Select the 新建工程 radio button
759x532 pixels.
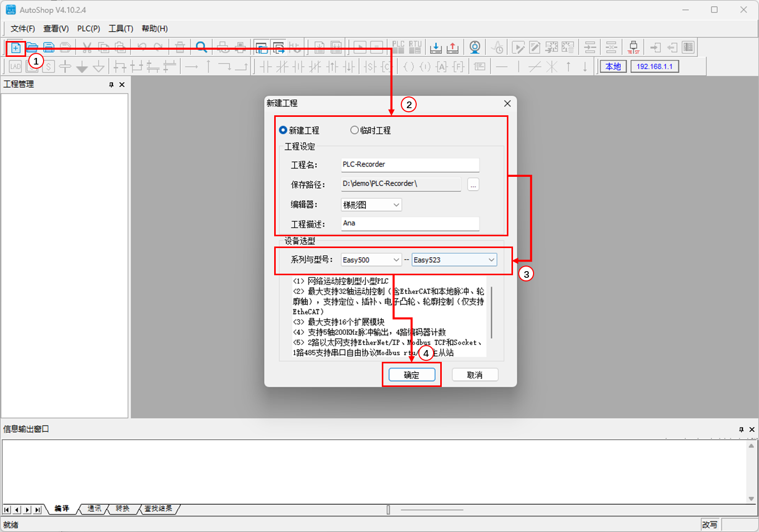coord(283,130)
